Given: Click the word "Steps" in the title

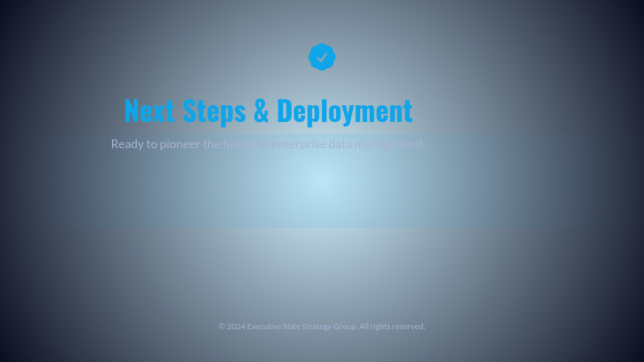Looking at the screenshot, I should [x=214, y=111].
